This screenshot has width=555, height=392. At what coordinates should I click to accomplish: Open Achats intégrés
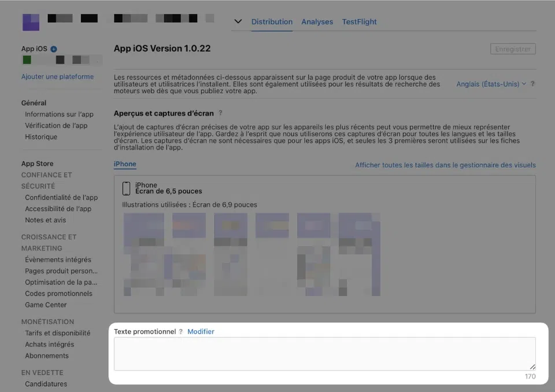click(x=49, y=345)
